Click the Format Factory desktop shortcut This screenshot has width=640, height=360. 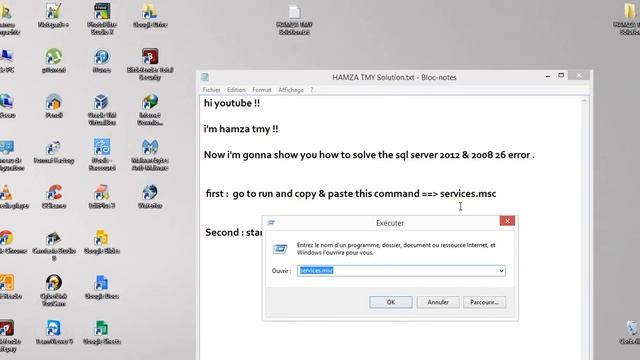[x=53, y=151]
